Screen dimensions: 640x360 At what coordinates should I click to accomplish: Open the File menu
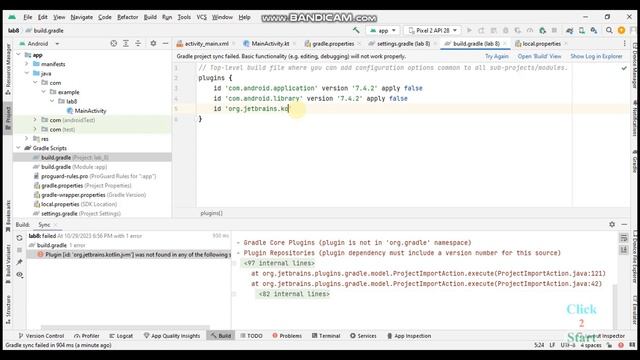28,17
